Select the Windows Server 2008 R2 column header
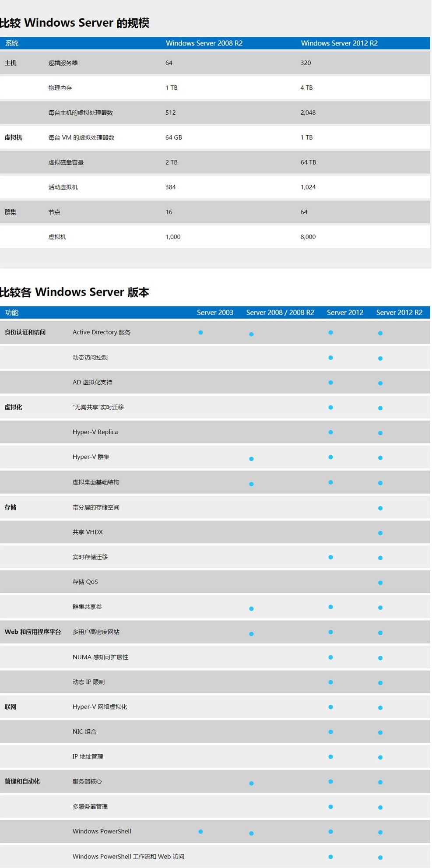Viewport: 432px width, 868px height. (204, 43)
